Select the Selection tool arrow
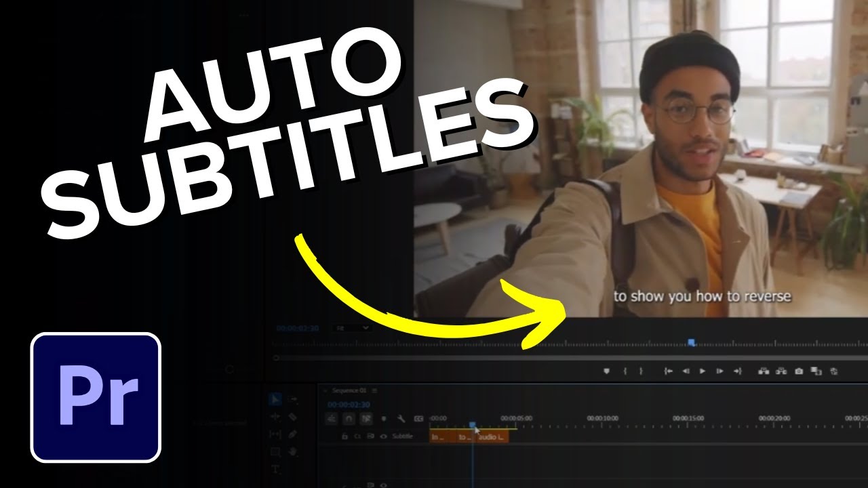This screenshot has height=488, width=868. 275,399
